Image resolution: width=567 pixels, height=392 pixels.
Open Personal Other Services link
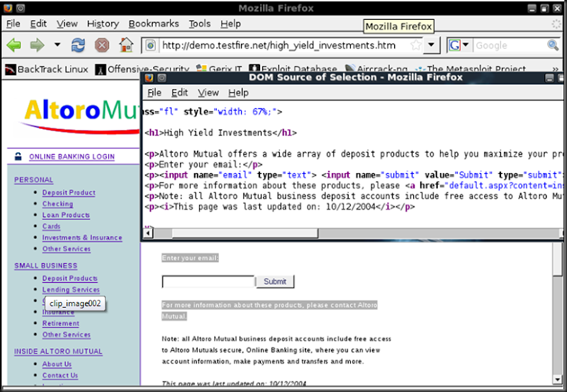click(x=66, y=249)
